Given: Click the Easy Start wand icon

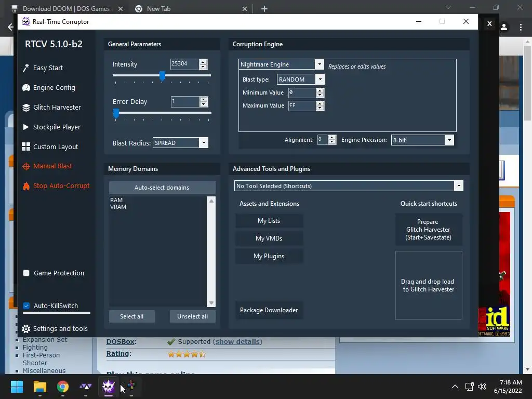Looking at the screenshot, I should click(26, 68).
